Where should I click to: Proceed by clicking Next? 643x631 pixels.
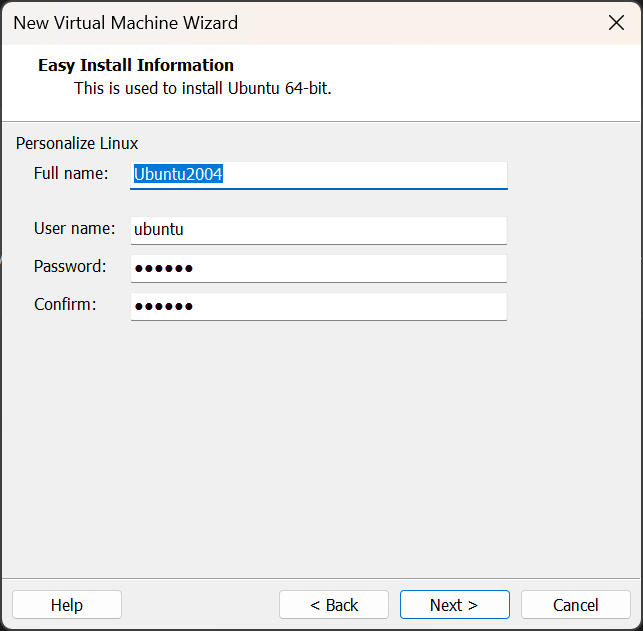coord(454,605)
